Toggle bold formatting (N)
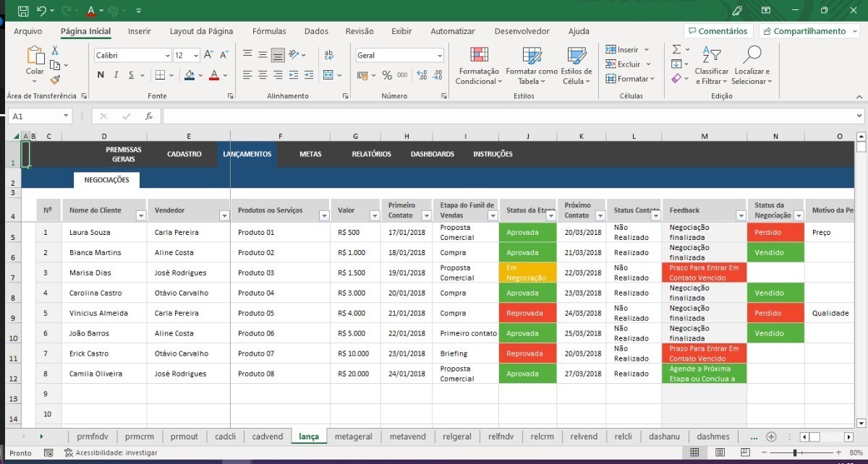The image size is (868, 464). click(100, 75)
